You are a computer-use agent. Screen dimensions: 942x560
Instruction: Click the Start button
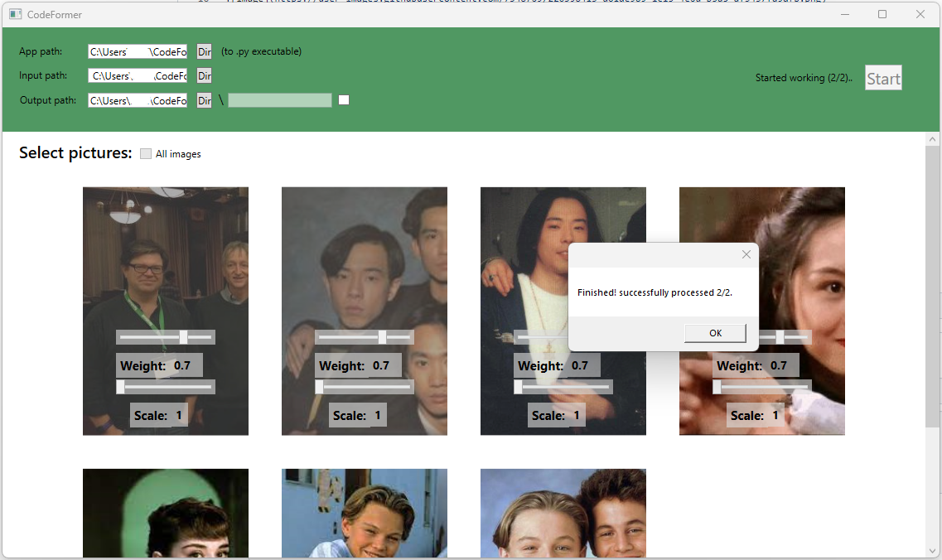(x=883, y=78)
